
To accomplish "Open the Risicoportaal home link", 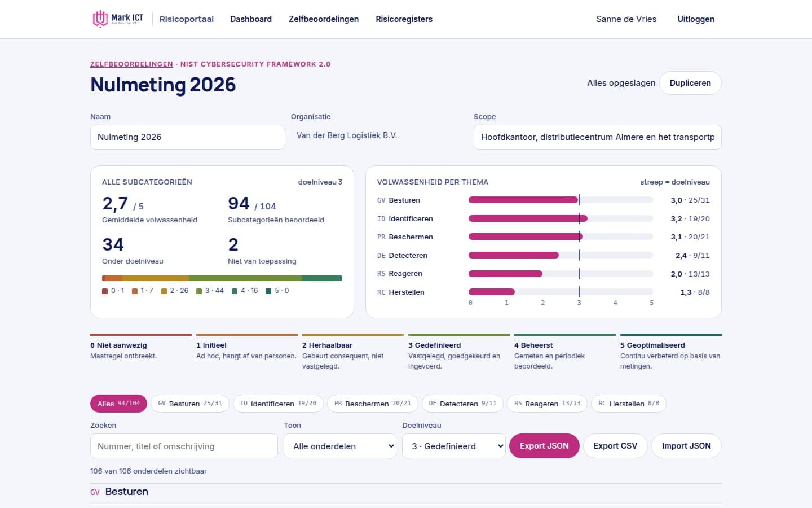I will coord(187,19).
